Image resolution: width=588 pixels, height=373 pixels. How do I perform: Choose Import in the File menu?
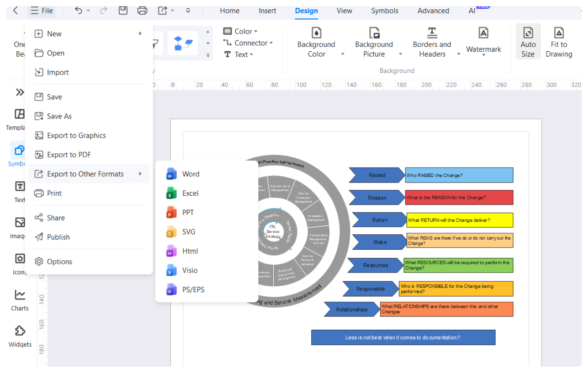(89, 72)
